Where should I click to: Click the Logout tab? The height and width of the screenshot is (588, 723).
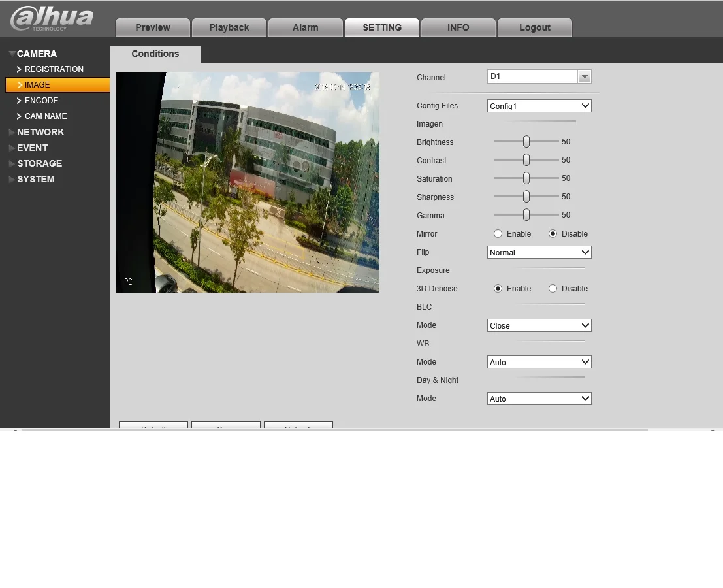click(x=535, y=27)
